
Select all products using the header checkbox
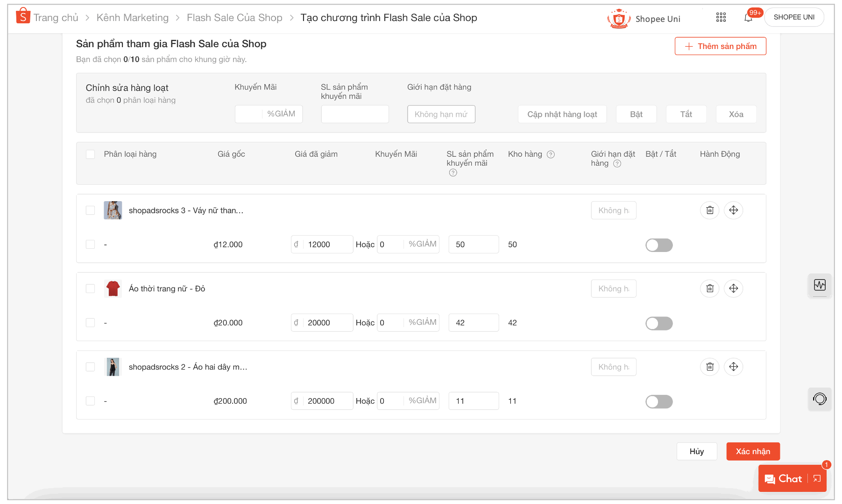(x=90, y=154)
